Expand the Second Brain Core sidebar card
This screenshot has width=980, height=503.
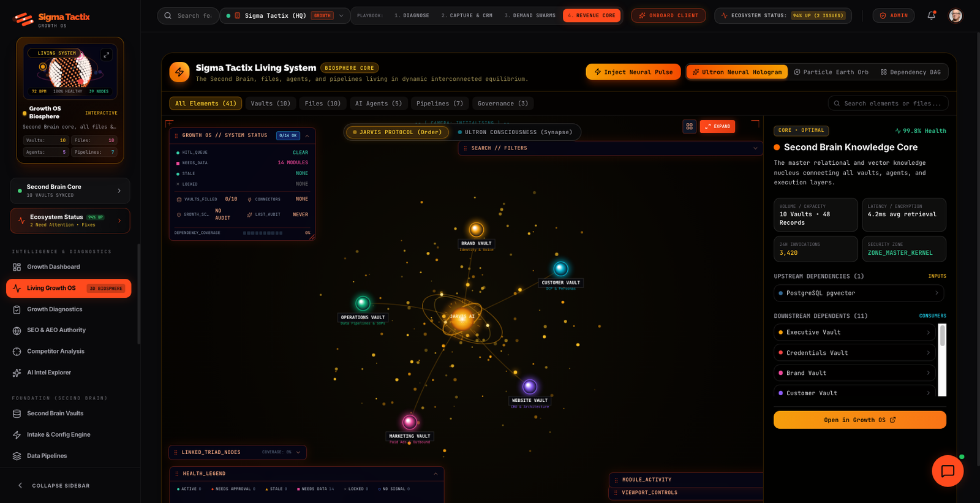pos(70,191)
